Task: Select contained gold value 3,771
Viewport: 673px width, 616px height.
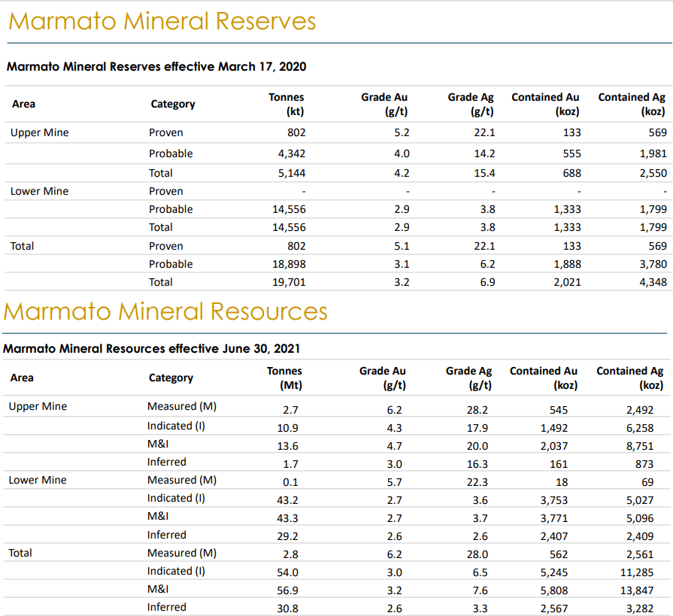Action: pyautogui.click(x=554, y=518)
